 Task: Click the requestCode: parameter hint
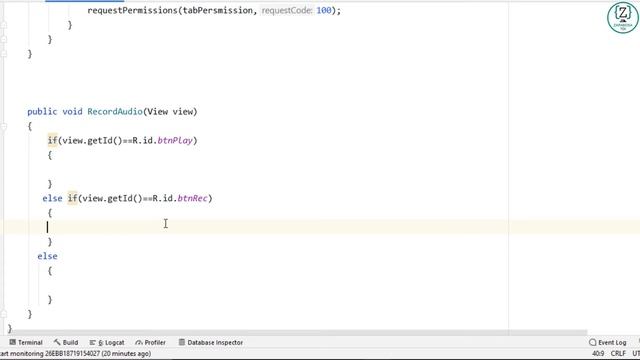(x=287, y=11)
